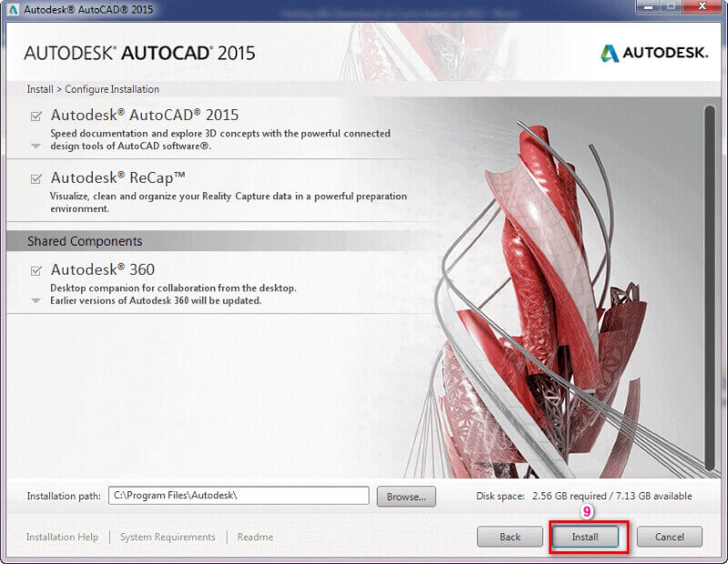This screenshot has height=564, width=728.
Task: Browse for an installation folder
Action: coord(406,497)
